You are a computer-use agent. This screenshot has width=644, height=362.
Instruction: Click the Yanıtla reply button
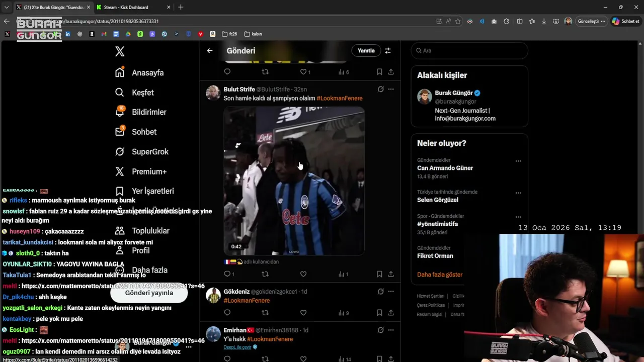tap(366, 51)
